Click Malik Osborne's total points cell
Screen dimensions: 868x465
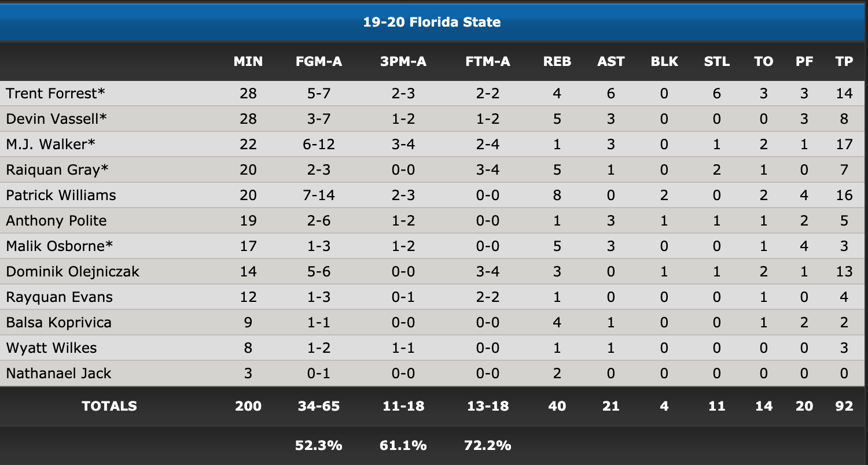[844, 246]
